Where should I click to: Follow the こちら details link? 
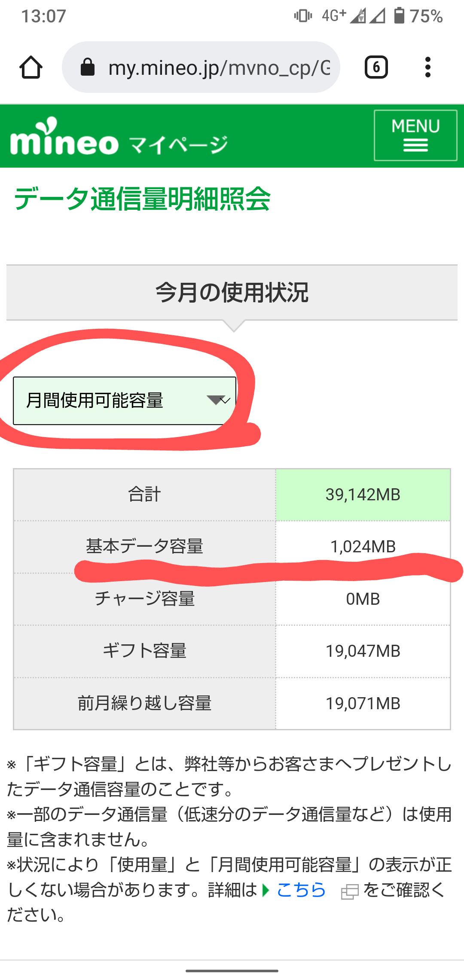pyautogui.click(x=301, y=890)
